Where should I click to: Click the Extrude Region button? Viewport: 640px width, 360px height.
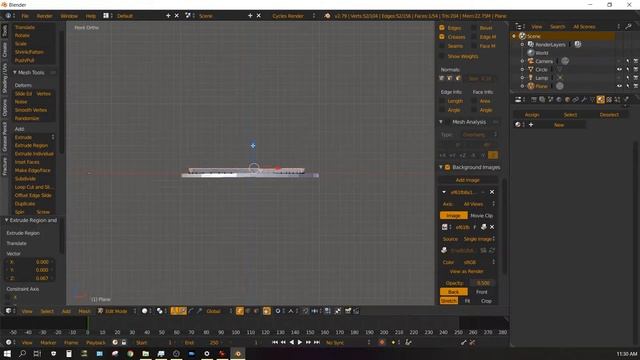(33, 145)
